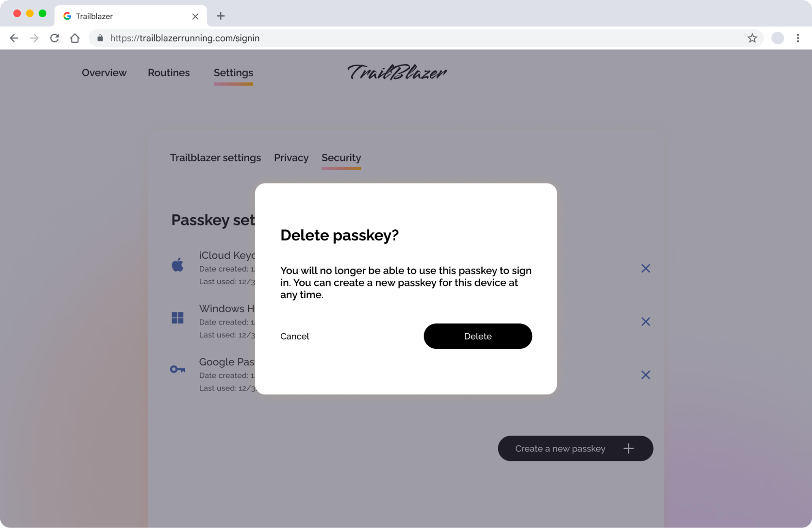This screenshot has width=812, height=528.
Task: Click Cancel to dismiss the dialog
Action: point(295,335)
